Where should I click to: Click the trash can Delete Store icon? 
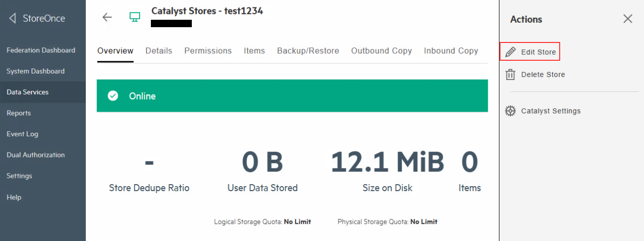pyautogui.click(x=510, y=75)
